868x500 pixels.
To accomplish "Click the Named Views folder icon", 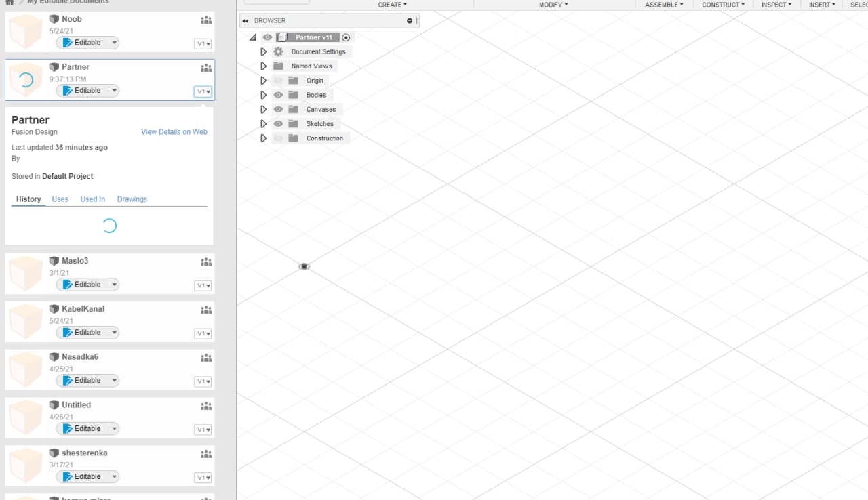I will tap(278, 66).
